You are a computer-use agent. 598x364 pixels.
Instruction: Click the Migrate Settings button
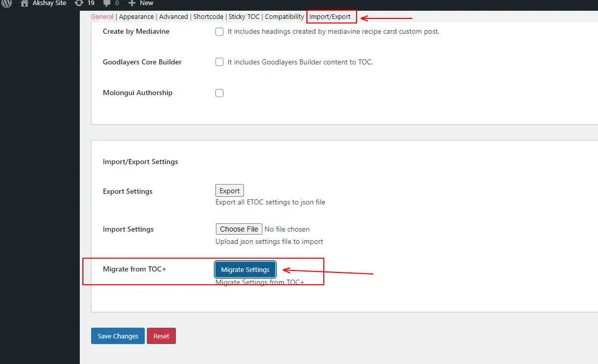[245, 269]
